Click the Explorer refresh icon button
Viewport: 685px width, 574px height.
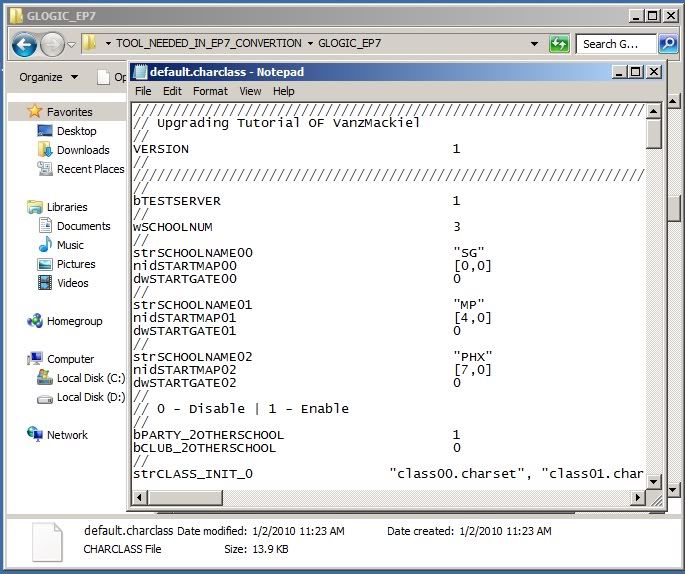coord(559,44)
